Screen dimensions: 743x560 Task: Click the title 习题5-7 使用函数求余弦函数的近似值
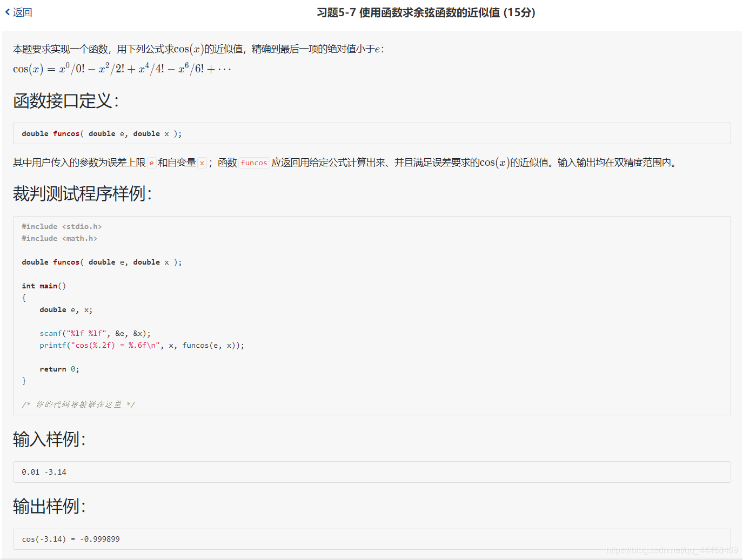(x=426, y=12)
